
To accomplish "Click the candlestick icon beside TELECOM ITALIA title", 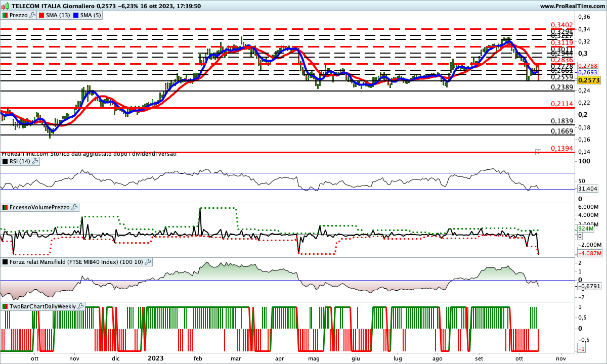I will (5, 6).
